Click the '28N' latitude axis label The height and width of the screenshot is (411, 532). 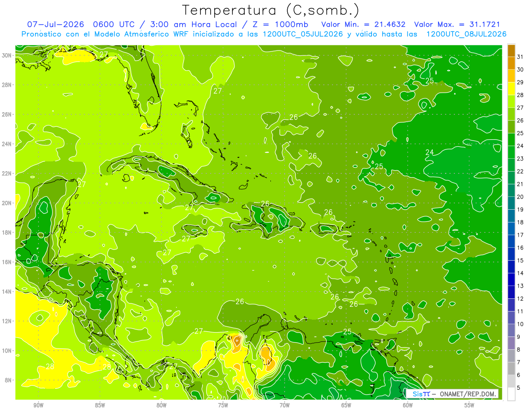click(x=7, y=85)
